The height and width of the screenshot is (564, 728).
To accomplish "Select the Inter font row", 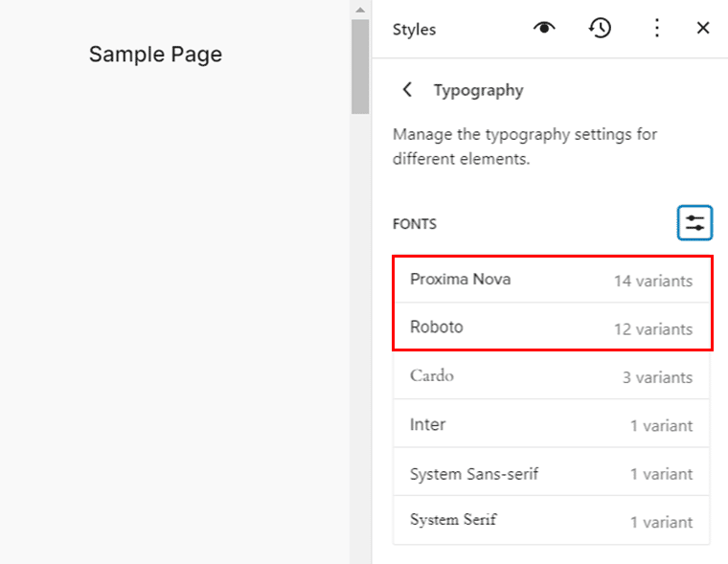I will [551, 424].
